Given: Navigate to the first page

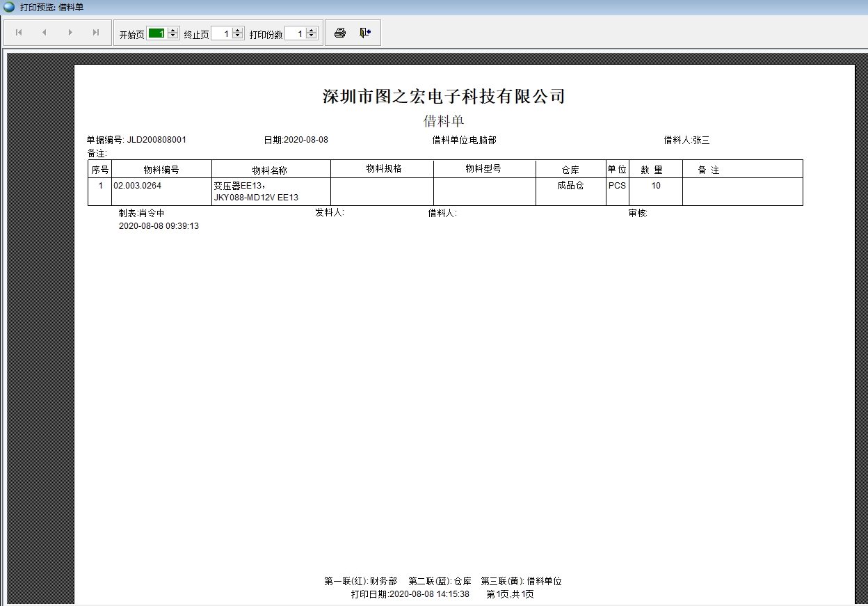Looking at the screenshot, I should [18, 32].
